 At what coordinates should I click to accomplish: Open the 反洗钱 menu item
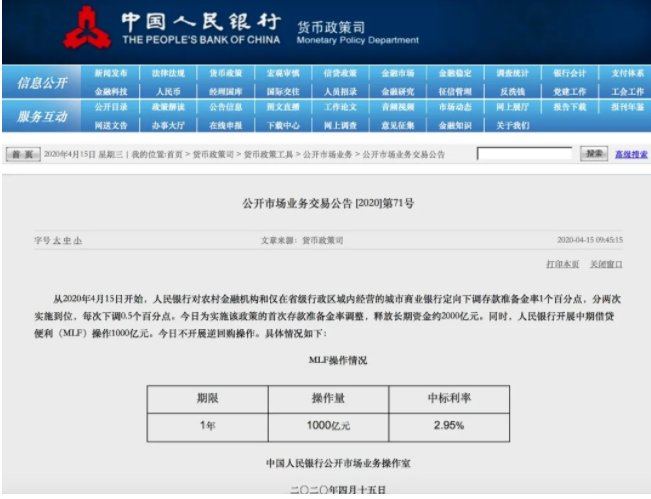(x=513, y=92)
